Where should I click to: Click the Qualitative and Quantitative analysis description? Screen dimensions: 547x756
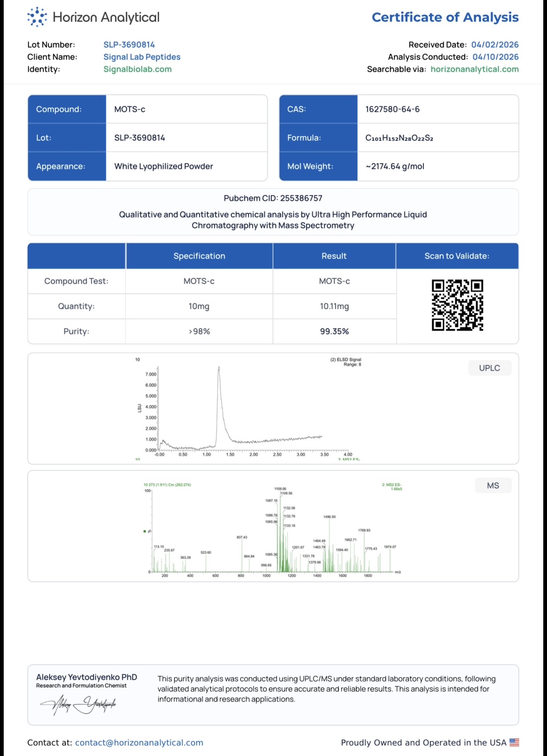(273, 220)
